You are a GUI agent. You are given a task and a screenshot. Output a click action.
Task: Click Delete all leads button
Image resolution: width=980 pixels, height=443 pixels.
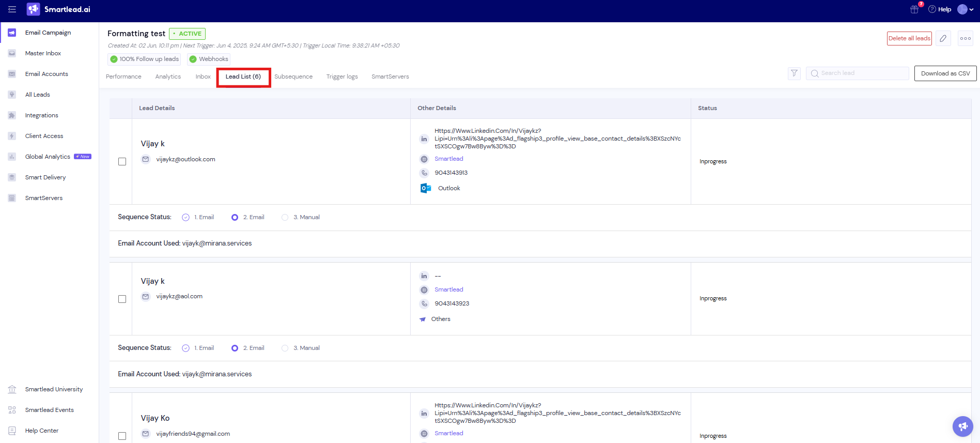click(x=909, y=38)
